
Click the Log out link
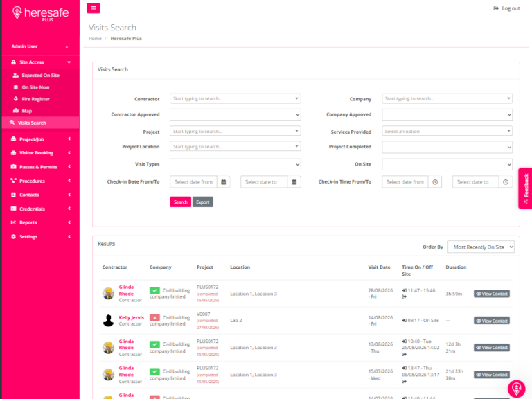pyautogui.click(x=506, y=8)
